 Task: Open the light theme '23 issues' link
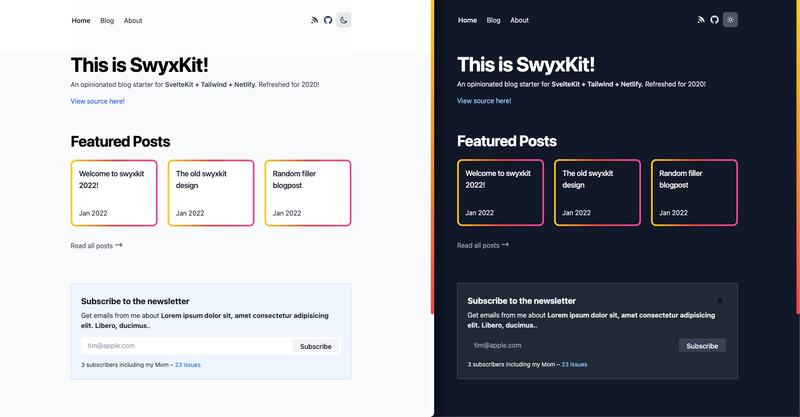(x=188, y=365)
